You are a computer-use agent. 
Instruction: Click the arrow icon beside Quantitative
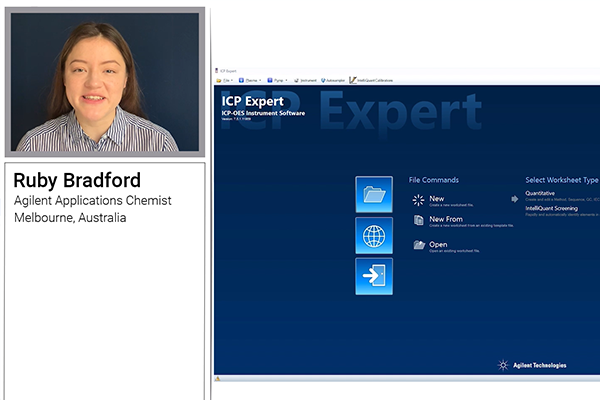click(x=515, y=199)
